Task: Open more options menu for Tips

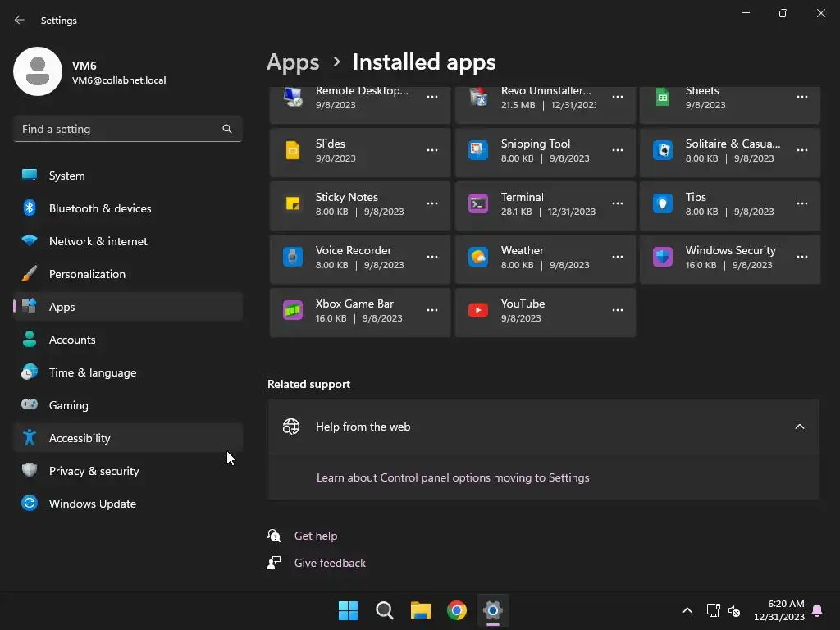Action: pyautogui.click(x=802, y=204)
